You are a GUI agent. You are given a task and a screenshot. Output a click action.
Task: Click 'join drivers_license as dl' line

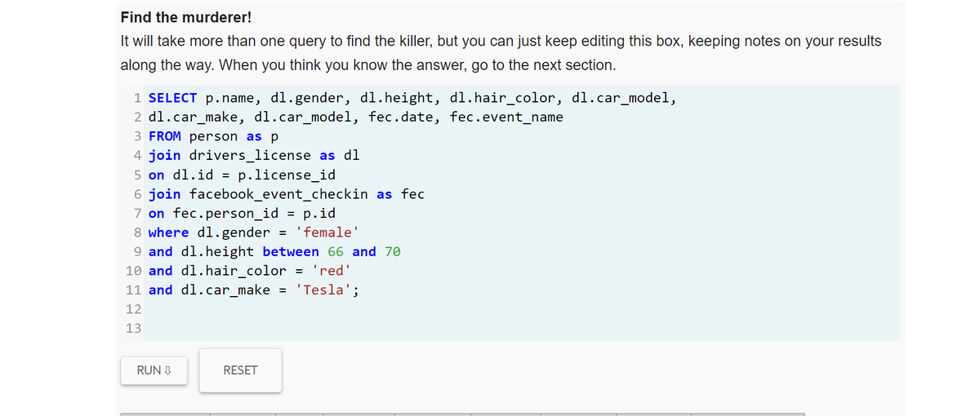(x=254, y=155)
